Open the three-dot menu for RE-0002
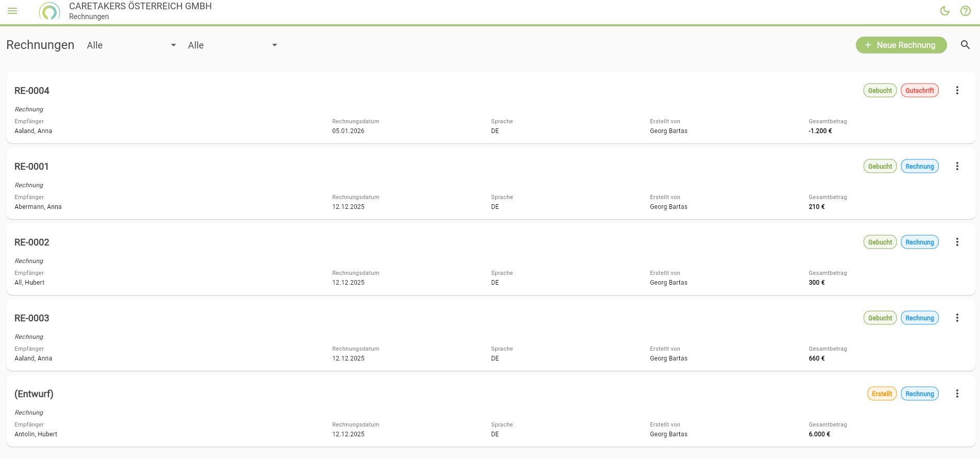Screen dimensions: 980x459 (957, 241)
